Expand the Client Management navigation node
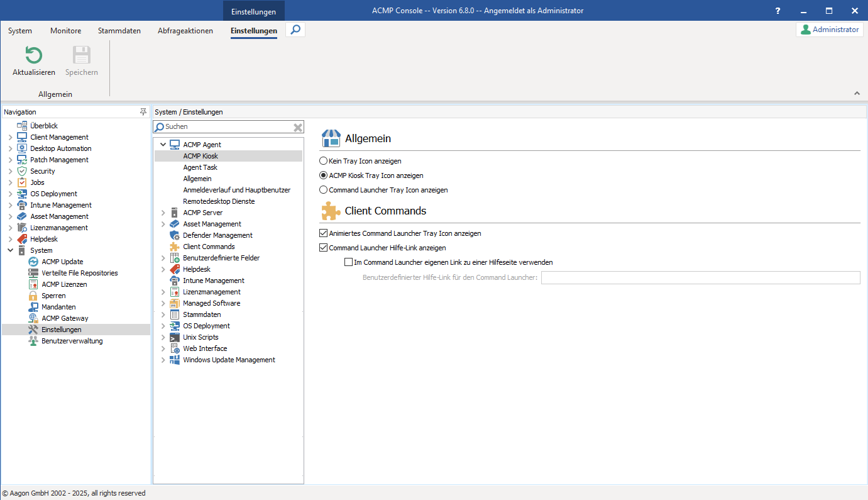This screenshot has width=868, height=500. point(10,137)
